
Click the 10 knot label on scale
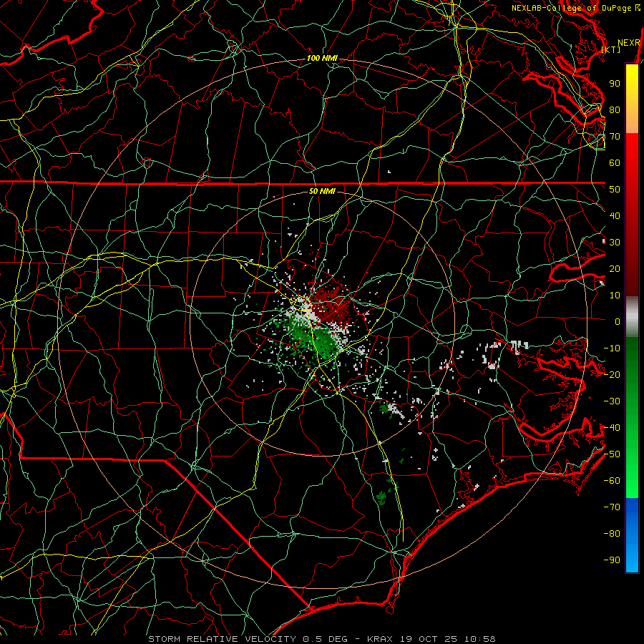(x=615, y=296)
